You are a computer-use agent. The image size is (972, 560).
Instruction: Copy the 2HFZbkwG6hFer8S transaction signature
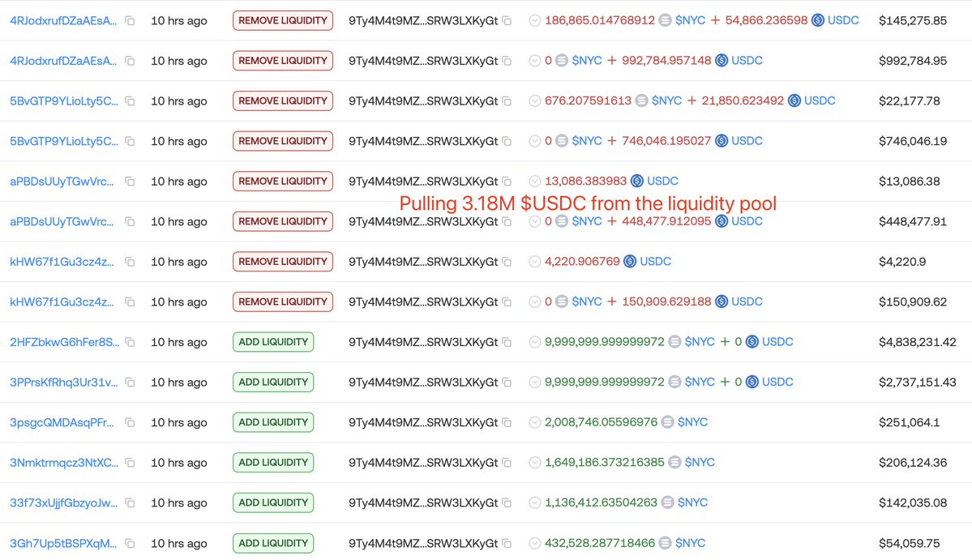[x=130, y=342]
